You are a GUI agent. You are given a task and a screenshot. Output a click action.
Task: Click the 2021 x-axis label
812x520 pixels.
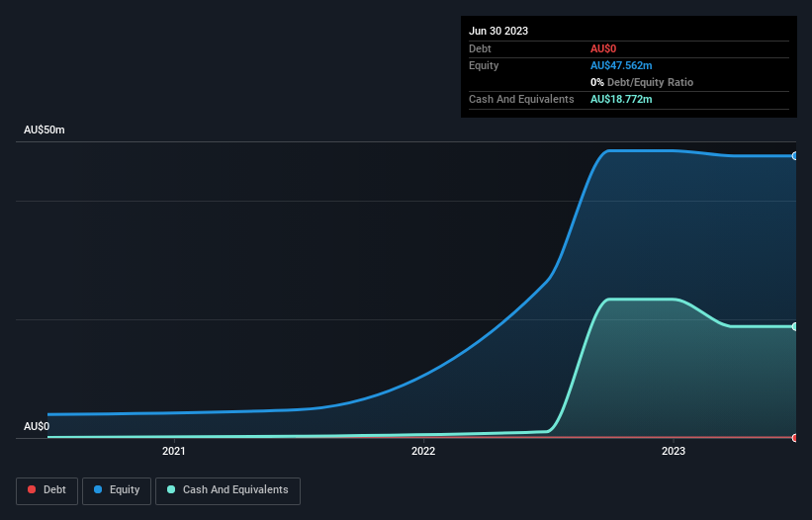pyautogui.click(x=173, y=451)
